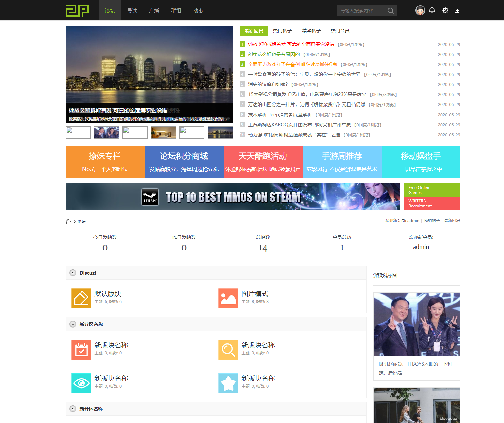504x423 pixels.
Task: Focus the search input field
Action: pyautogui.click(x=361, y=11)
